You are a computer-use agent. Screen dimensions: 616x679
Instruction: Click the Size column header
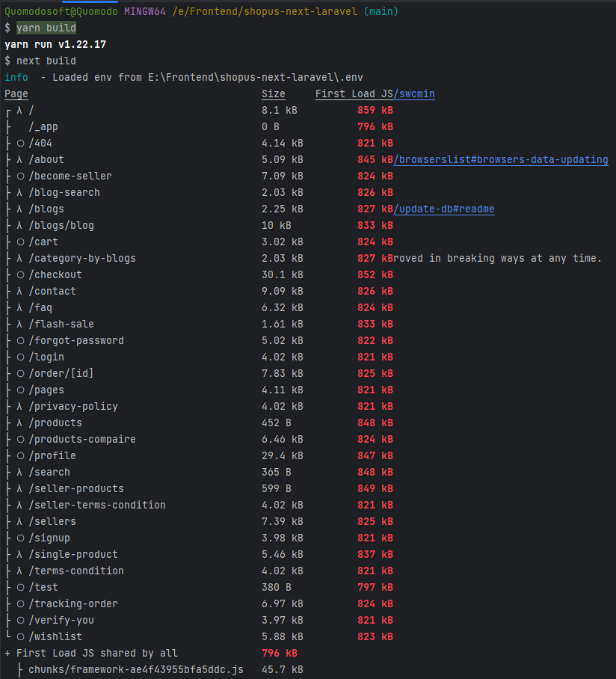[274, 93]
